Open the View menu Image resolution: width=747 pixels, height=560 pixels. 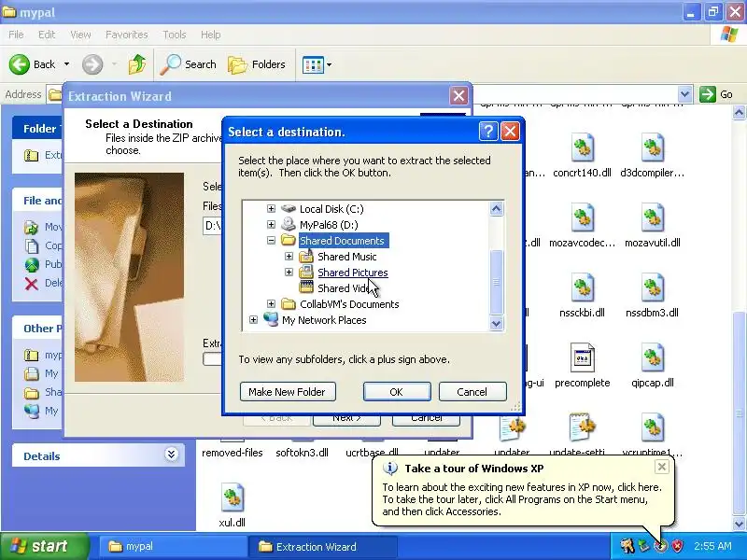tap(80, 35)
